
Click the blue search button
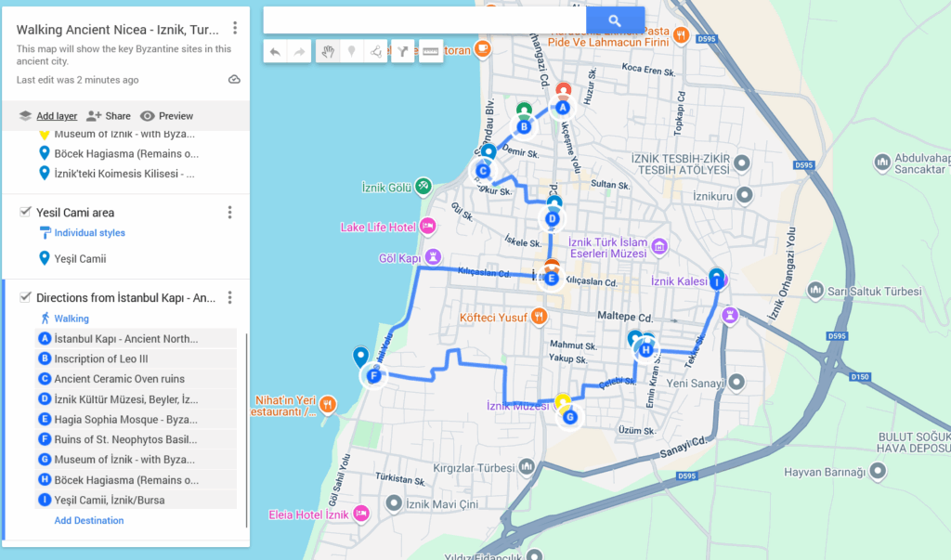pyautogui.click(x=615, y=20)
